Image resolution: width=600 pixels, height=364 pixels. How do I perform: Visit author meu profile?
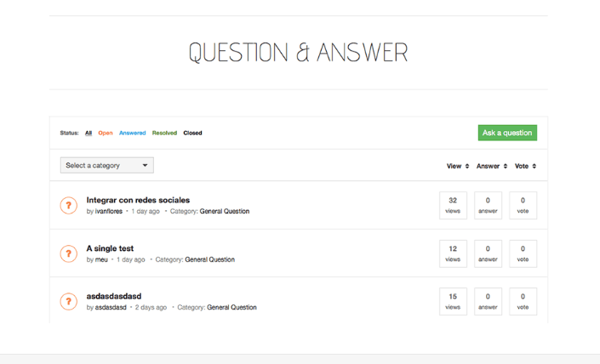point(101,259)
